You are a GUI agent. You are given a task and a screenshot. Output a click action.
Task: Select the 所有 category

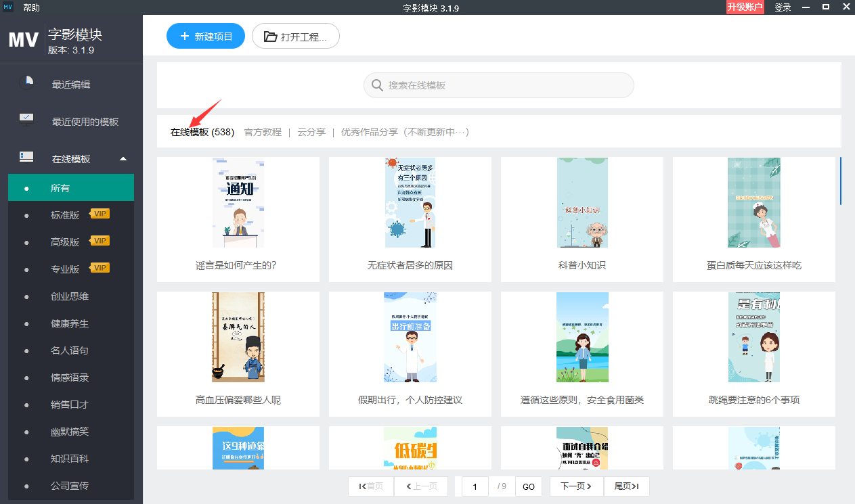tap(71, 187)
